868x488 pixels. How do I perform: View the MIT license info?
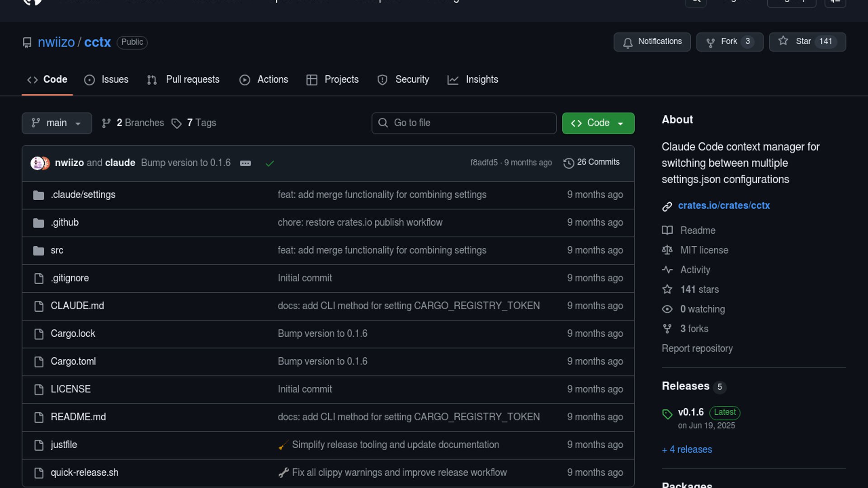click(x=704, y=250)
